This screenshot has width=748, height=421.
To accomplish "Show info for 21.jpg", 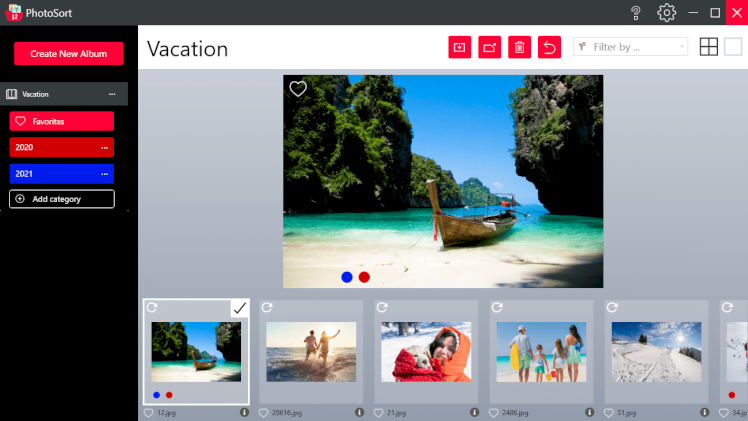I will point(474,412).
